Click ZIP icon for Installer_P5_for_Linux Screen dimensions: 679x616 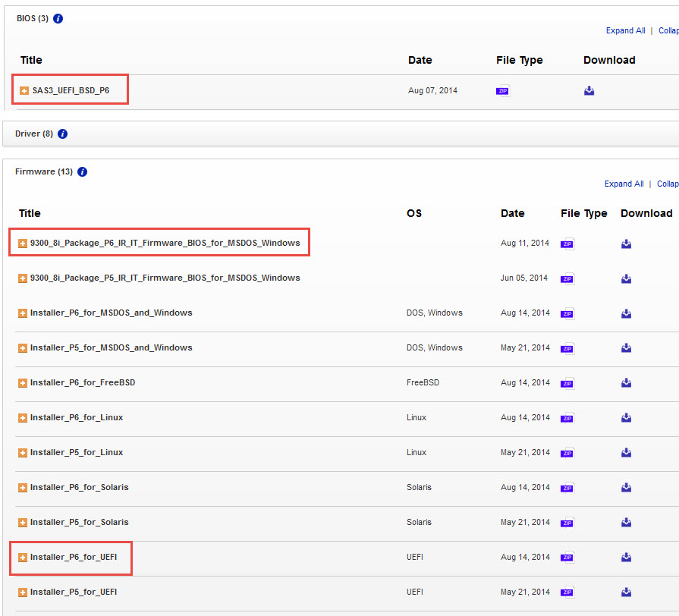tap(567, 453)
